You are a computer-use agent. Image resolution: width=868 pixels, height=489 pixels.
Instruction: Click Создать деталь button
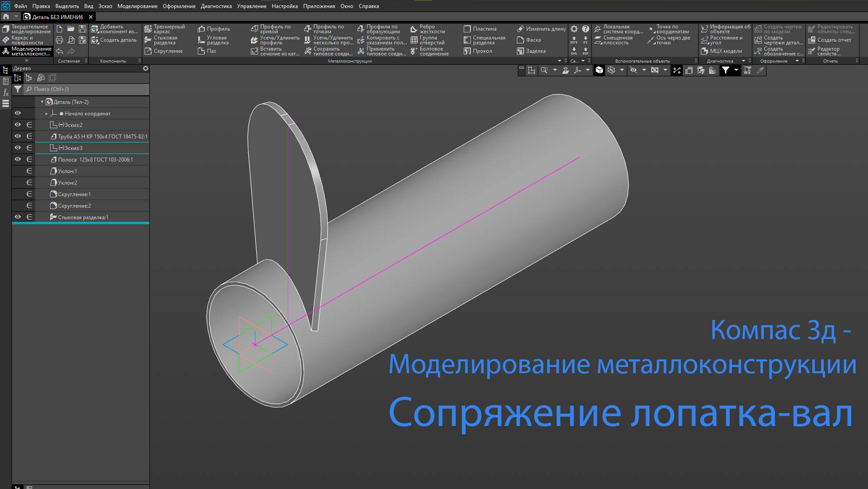point(114,40)
